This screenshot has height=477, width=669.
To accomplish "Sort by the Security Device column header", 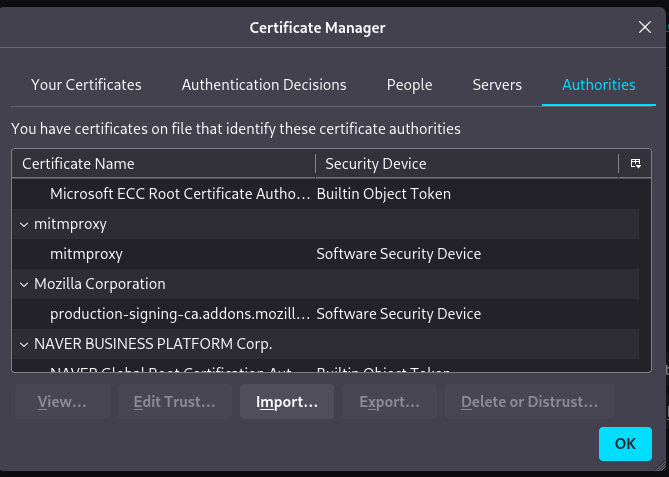I will 467,164.
